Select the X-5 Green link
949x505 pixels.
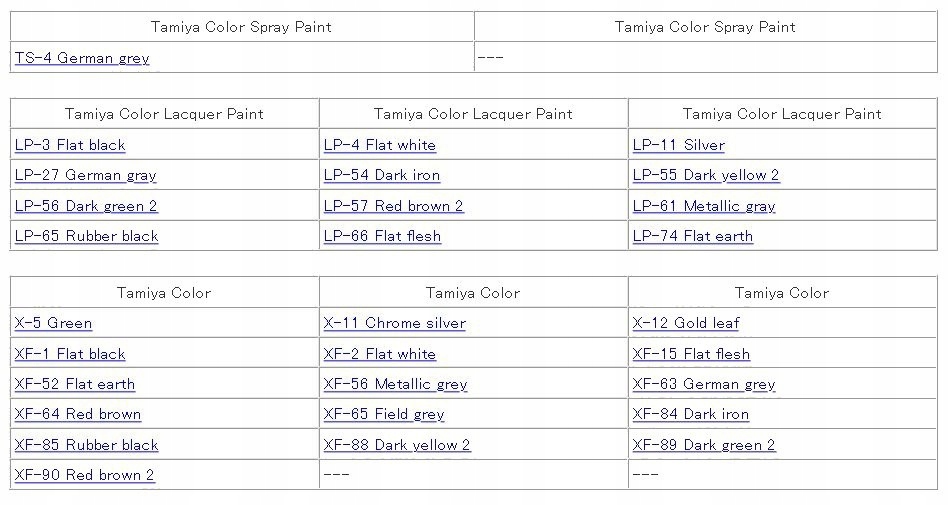point(53,323)
